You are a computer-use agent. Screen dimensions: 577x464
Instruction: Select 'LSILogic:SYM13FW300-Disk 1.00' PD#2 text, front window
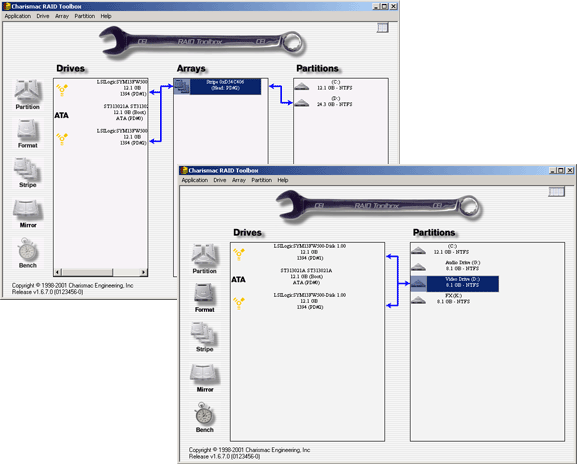tap(309, 295)
